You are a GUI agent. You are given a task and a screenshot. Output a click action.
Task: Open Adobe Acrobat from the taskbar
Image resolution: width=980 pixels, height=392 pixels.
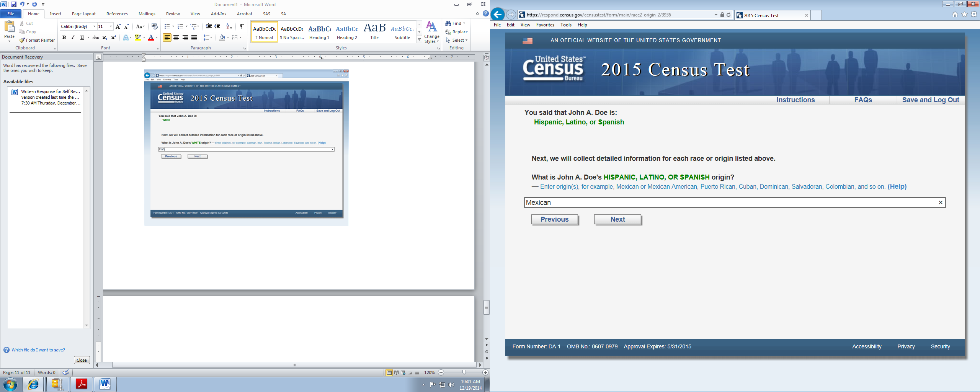[82, 384]
